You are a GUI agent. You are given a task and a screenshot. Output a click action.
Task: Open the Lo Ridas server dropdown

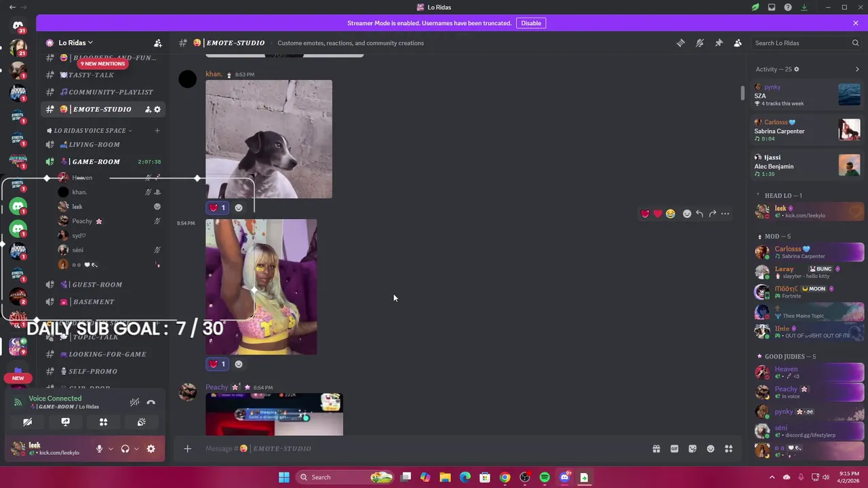[x=75, y=43]
